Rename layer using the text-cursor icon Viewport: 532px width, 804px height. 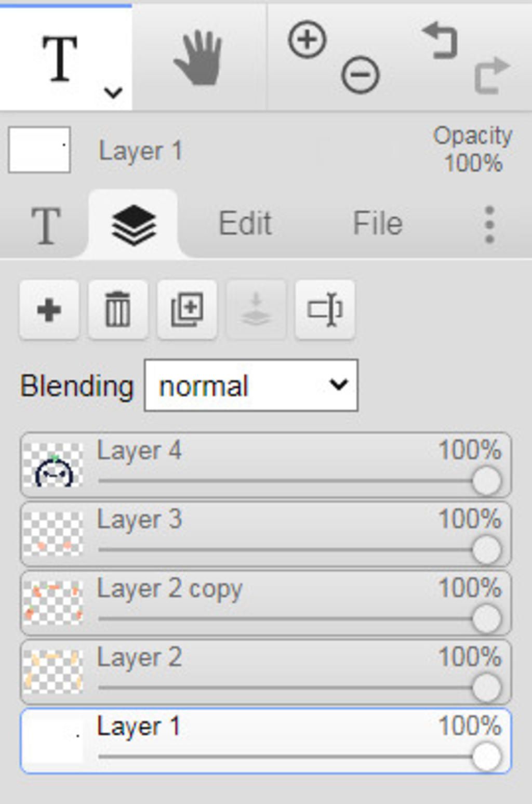(x=325, y=310)
